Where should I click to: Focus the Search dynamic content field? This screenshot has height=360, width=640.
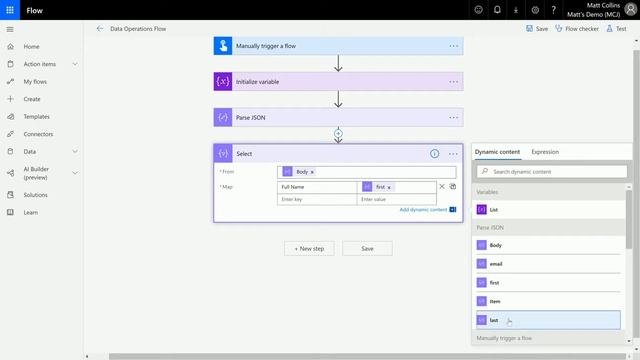(552, 171)
